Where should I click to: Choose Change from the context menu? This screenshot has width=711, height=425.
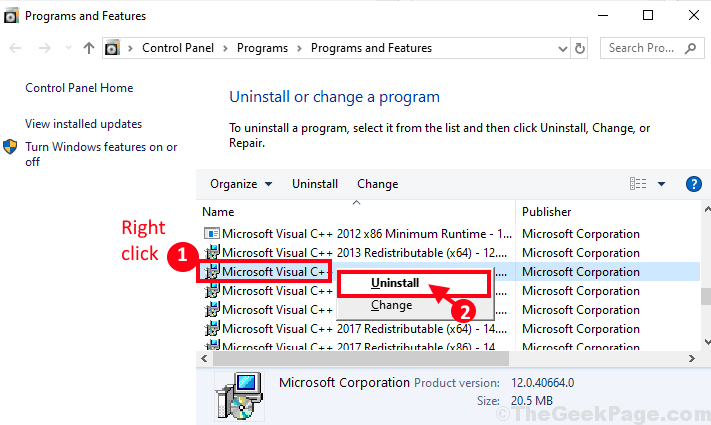pos(391,305)
